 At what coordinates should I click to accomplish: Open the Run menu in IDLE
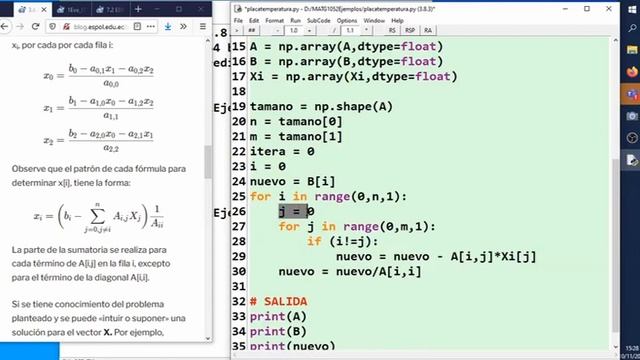pos(296,20)
